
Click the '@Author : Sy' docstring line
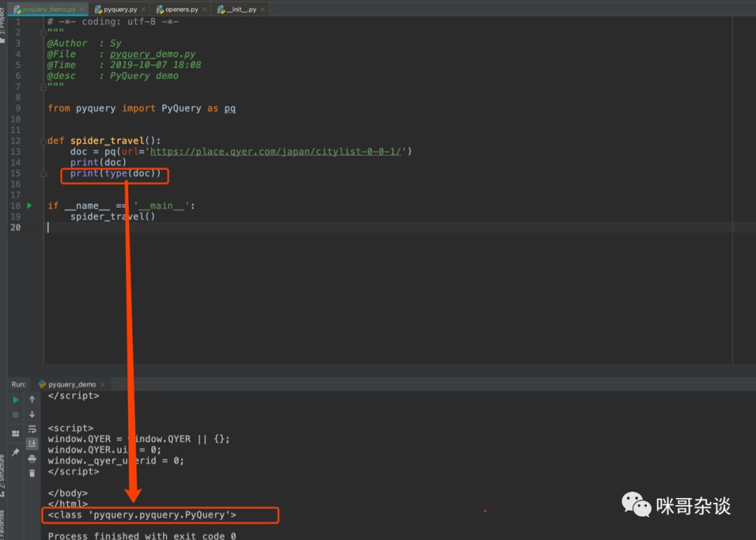point(84,43)
